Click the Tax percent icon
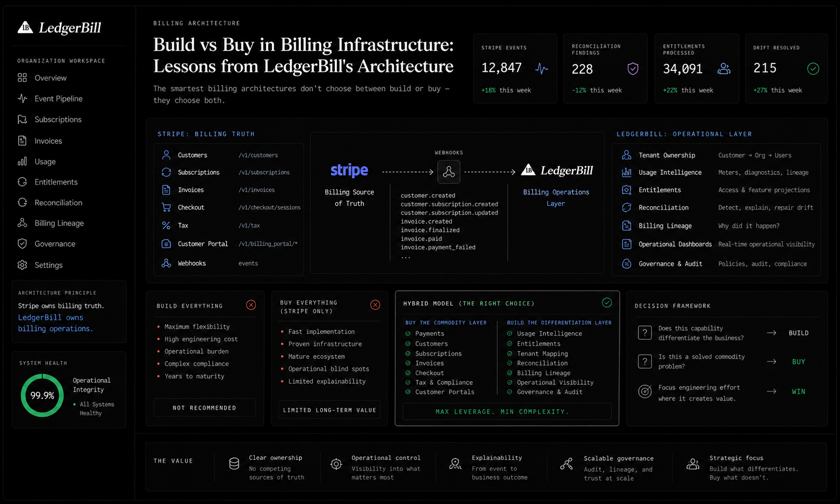The height and width of the screenshot is (504, 840). coord(166,226)
